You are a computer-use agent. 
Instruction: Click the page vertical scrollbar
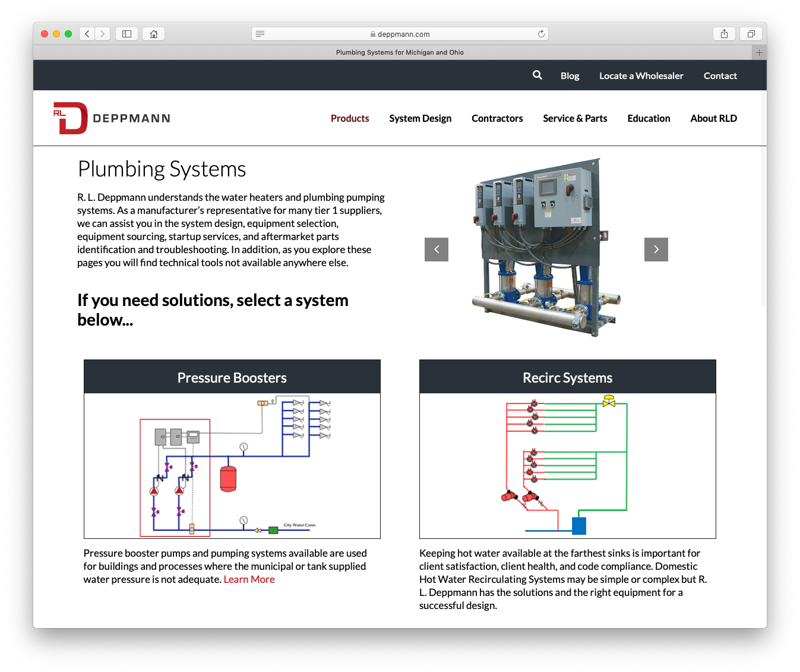coord(763,198)
